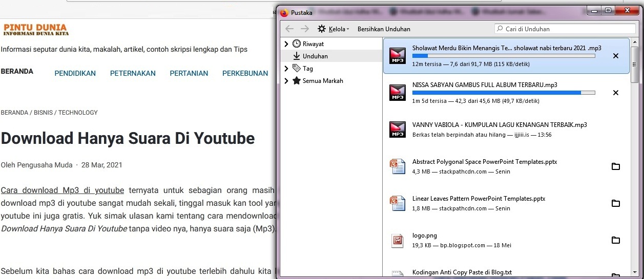Select Linear Leaves Pattern PowerPoint Templates.pptx

click(479, 199)
